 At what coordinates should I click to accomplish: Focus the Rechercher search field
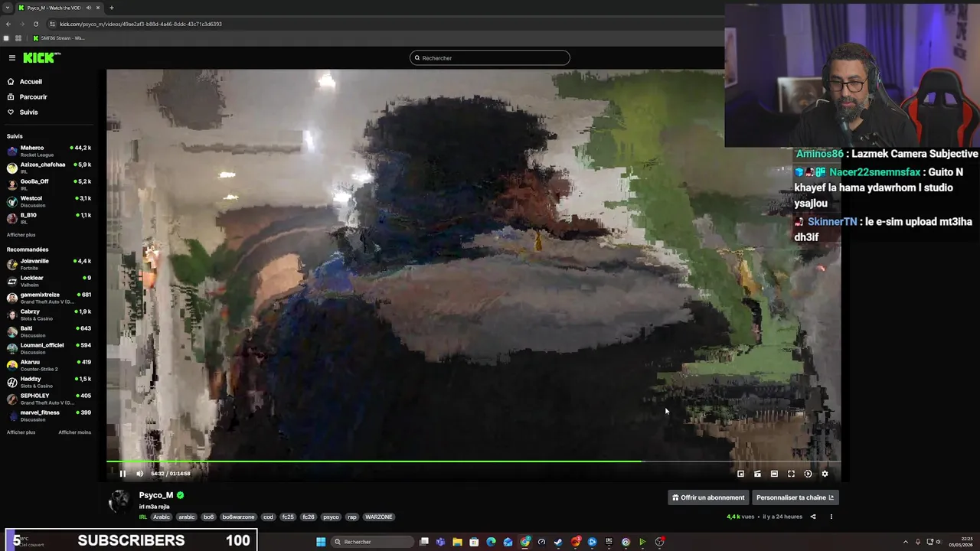coord(490,58)
